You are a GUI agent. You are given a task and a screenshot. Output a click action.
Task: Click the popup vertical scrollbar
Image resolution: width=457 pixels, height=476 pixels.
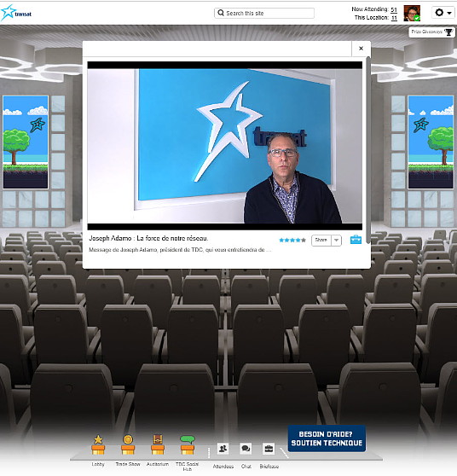[x=368, y=149]
